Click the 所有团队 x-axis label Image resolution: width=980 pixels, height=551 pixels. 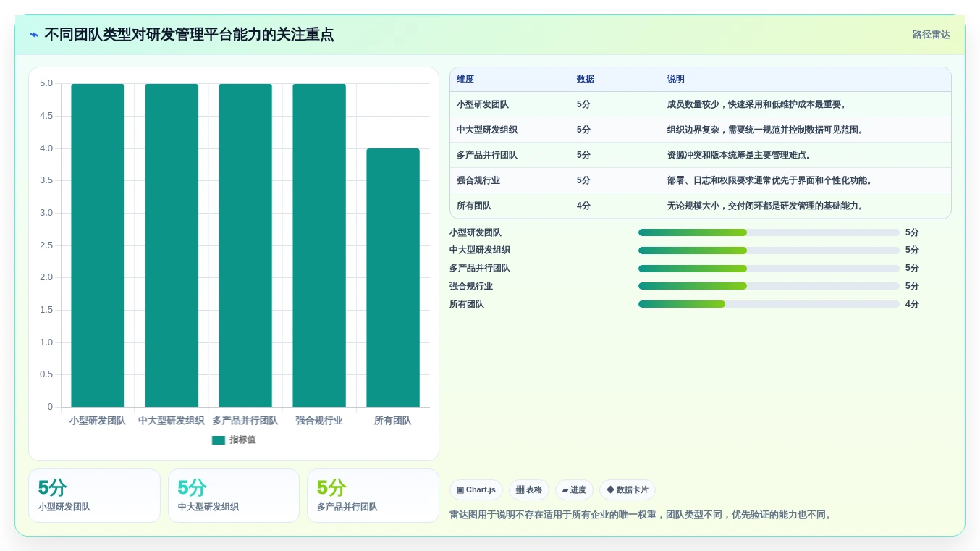(393, 421)
